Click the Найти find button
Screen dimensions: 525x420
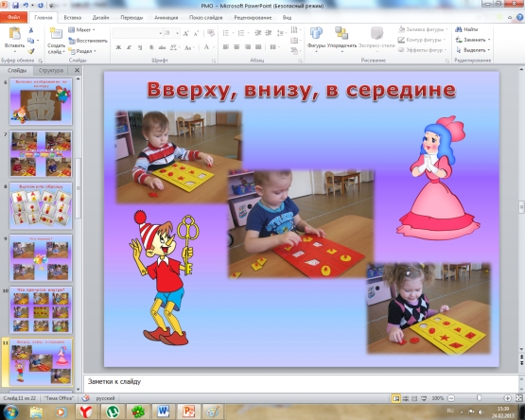pyautogui.click(x=466, y=29)
